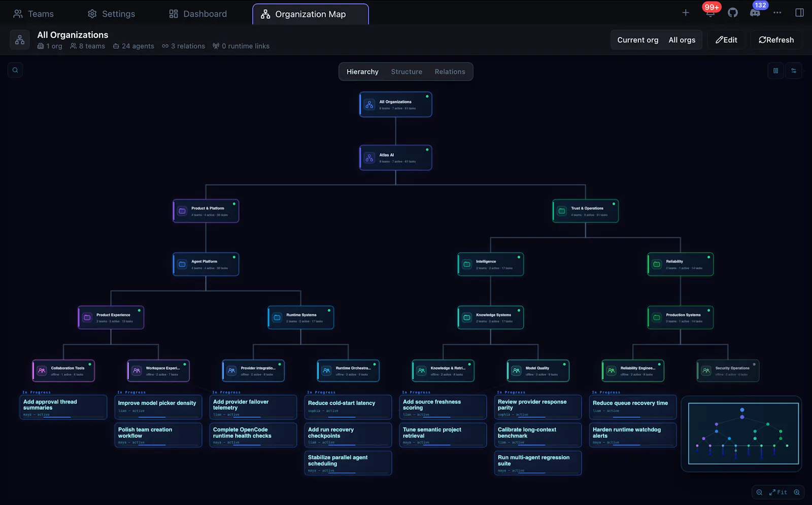Switch to the Dashboard tab

pyautogui.click(x=198, y=14)
